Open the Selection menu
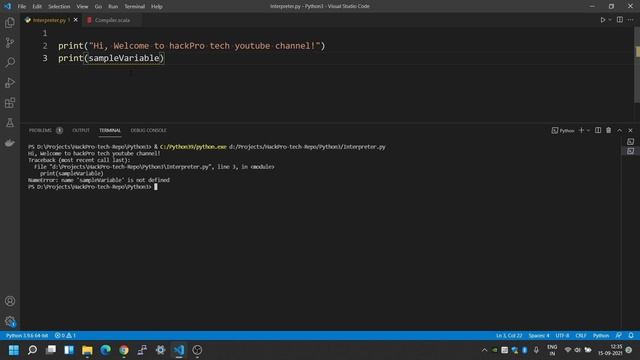The image size is (640, 360). tap(59, 6)
